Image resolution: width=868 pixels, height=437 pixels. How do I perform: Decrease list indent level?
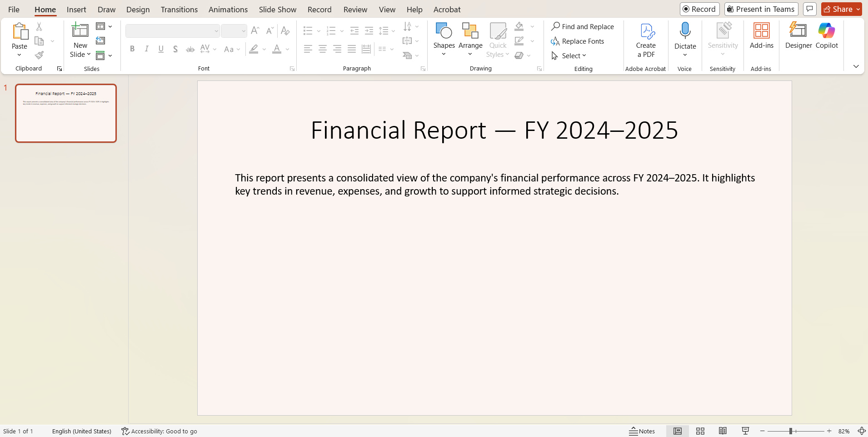(354, 31)
